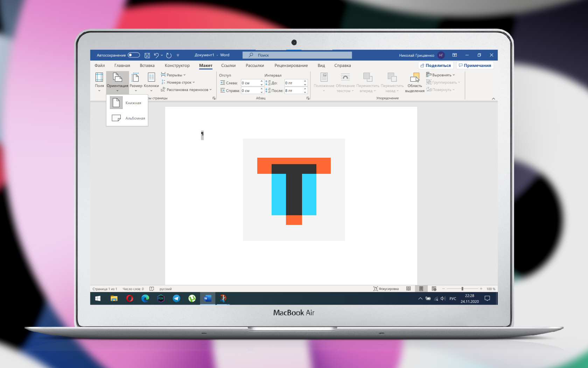Click the После spacing input field
The height and width of the screenshot is (368, 588).
point(294,91)
